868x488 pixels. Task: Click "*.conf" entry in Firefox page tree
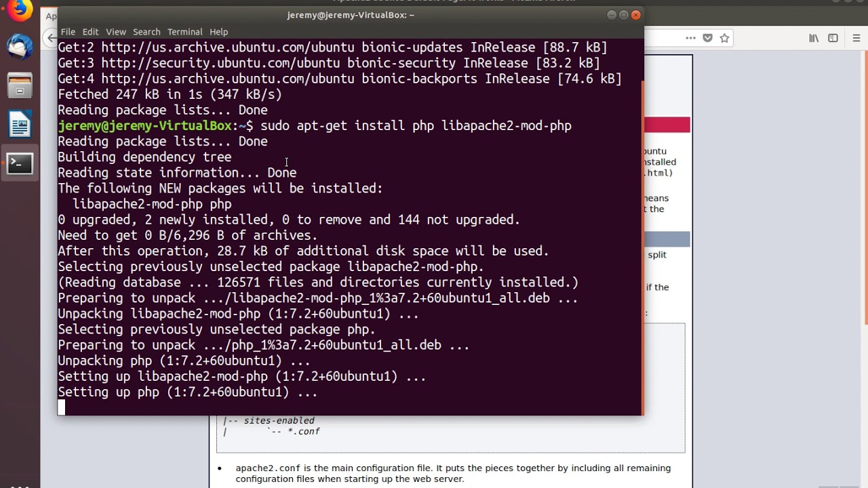point(303,431)
